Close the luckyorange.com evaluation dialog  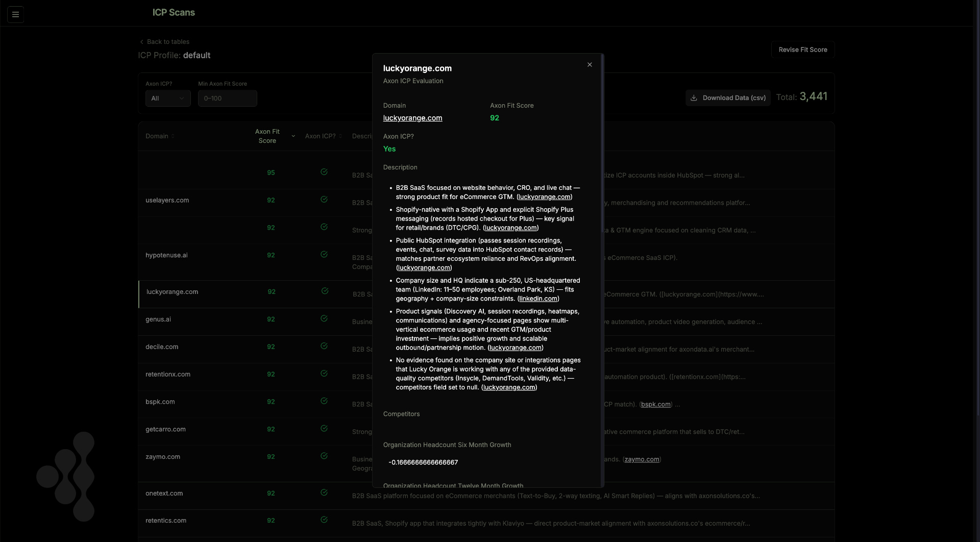590,65
